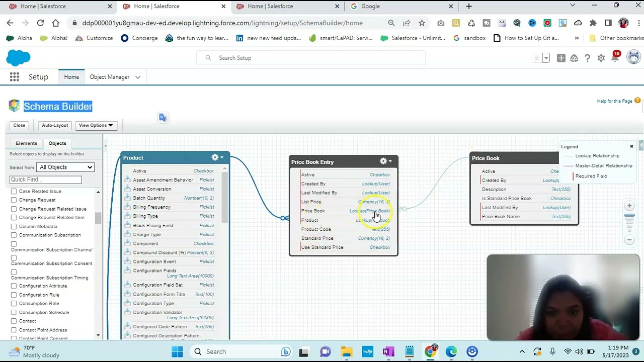Check the Communication Subscription object
The width and height of the screenshot is (644, 362).
tap(14, 235)
